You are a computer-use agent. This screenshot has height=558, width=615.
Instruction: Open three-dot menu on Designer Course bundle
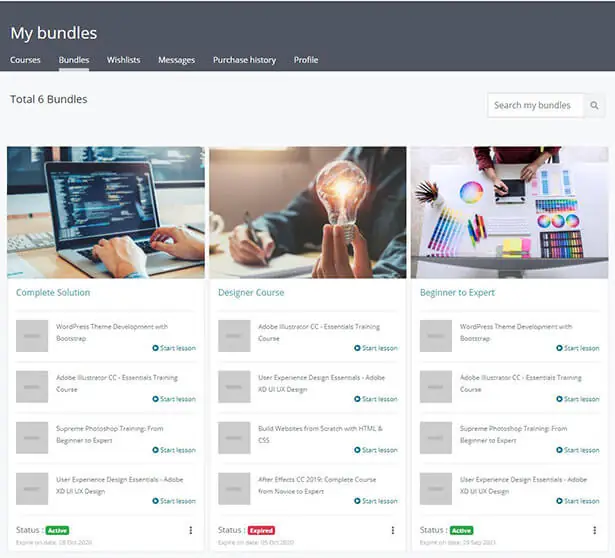(x=393, y=530)
